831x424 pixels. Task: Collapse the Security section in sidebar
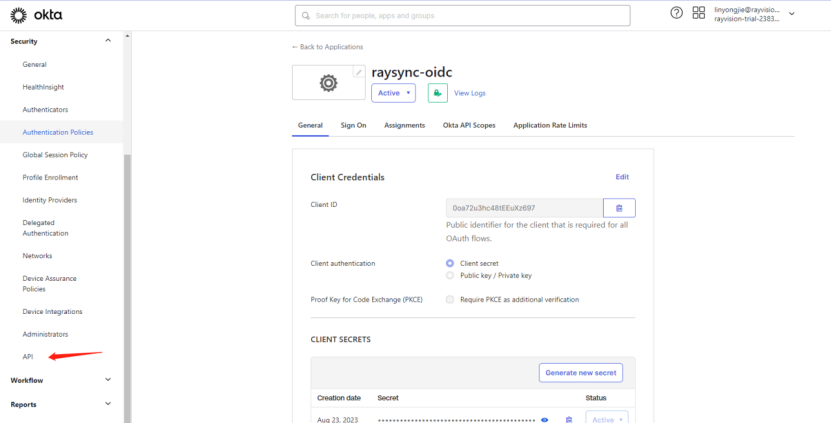point(108,41)
